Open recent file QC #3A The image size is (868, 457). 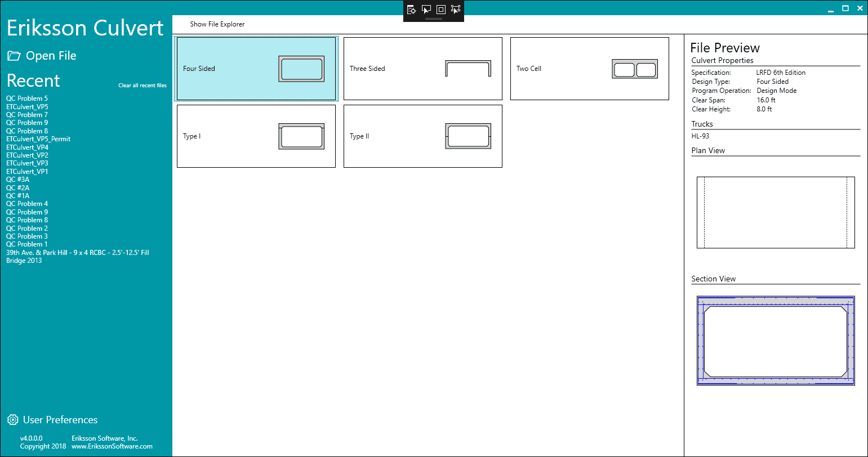pos(18,180)
